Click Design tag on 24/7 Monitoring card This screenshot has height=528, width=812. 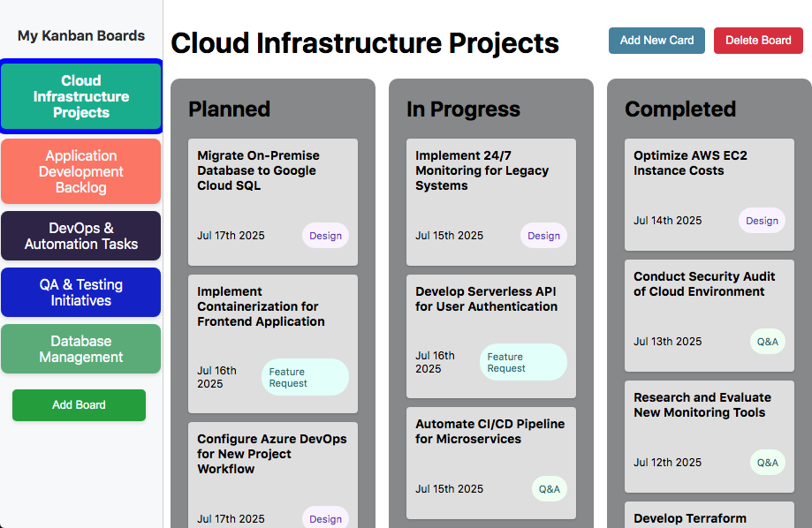(x=543, y=236)
